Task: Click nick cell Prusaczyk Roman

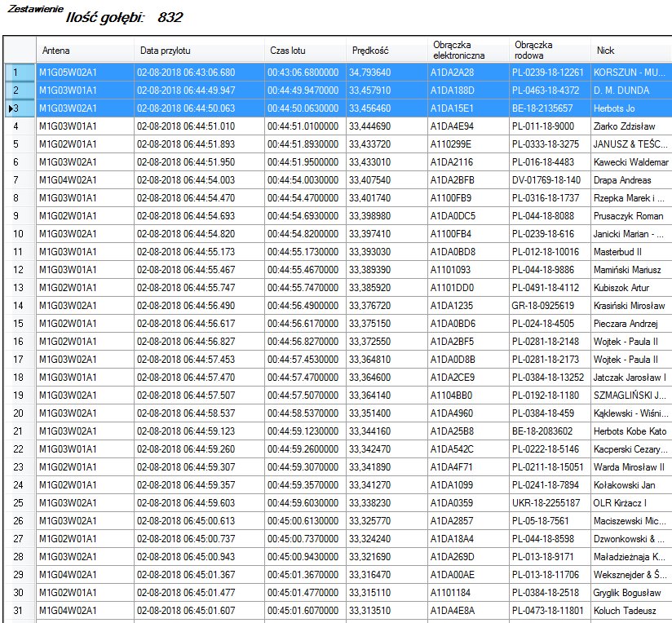Action: pos(631,216)
